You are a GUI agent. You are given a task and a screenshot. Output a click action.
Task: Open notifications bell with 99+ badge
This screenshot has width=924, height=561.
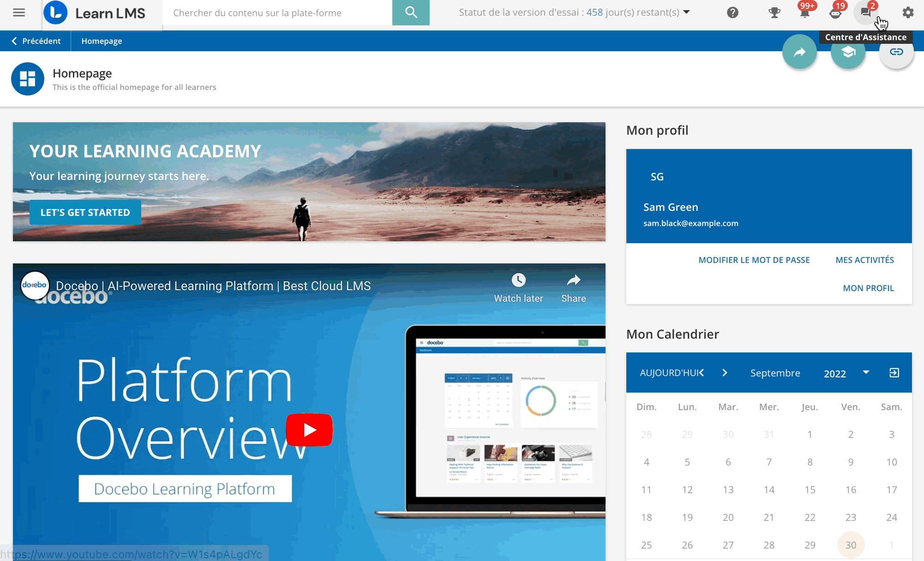coord(805,12)
